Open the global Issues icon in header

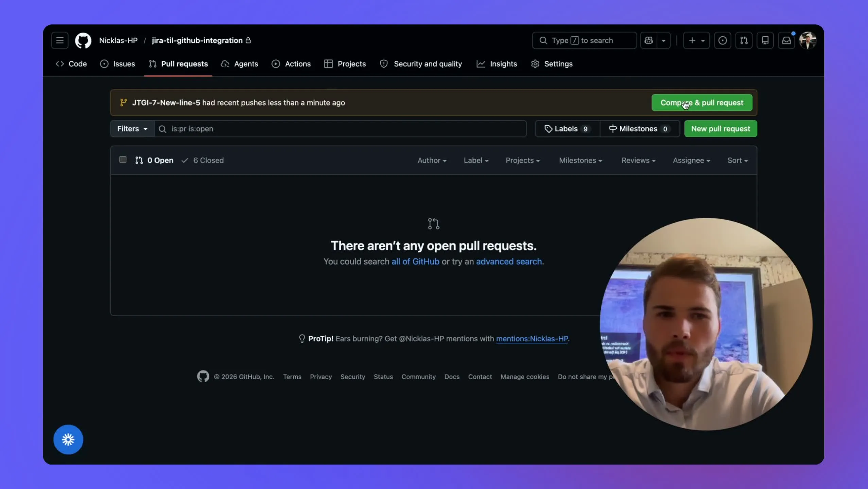723,40
